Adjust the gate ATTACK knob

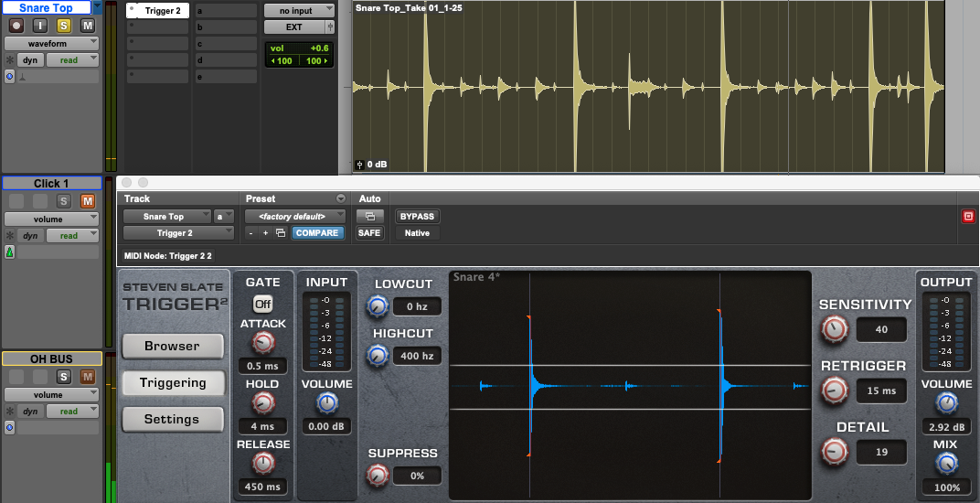coord(263,343)
